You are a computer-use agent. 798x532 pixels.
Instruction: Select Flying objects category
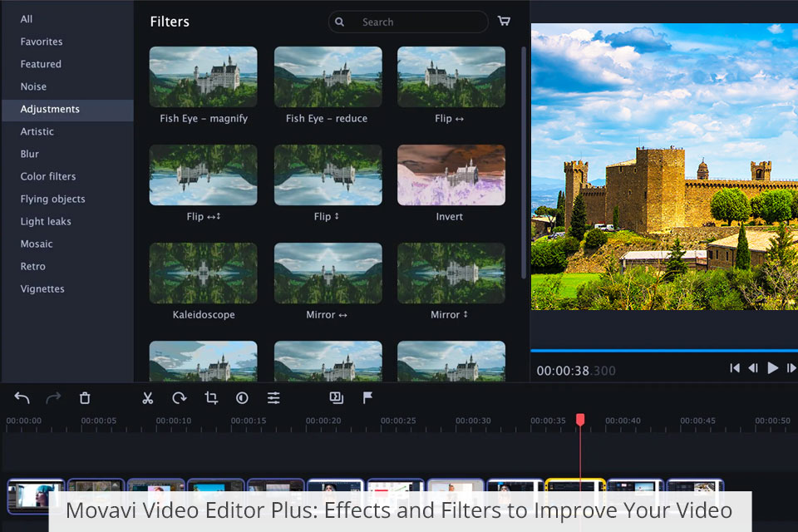pos(52,199)
